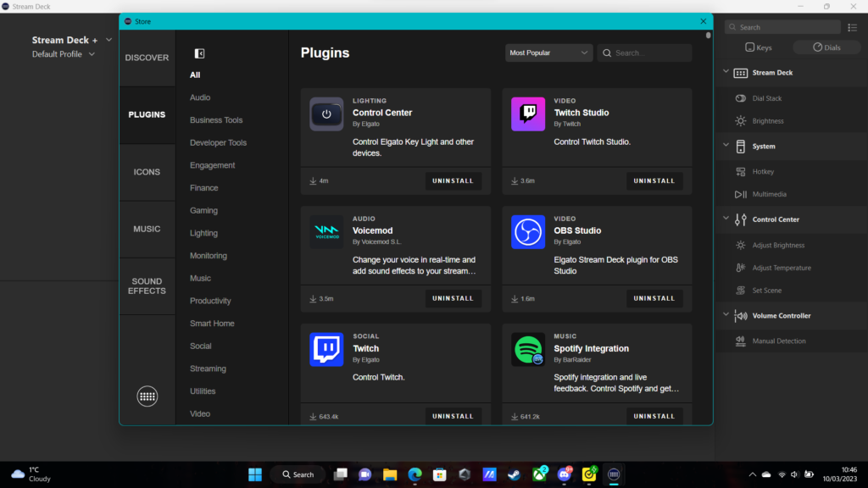
Task: Close the Store window
Action: (703, 21)
